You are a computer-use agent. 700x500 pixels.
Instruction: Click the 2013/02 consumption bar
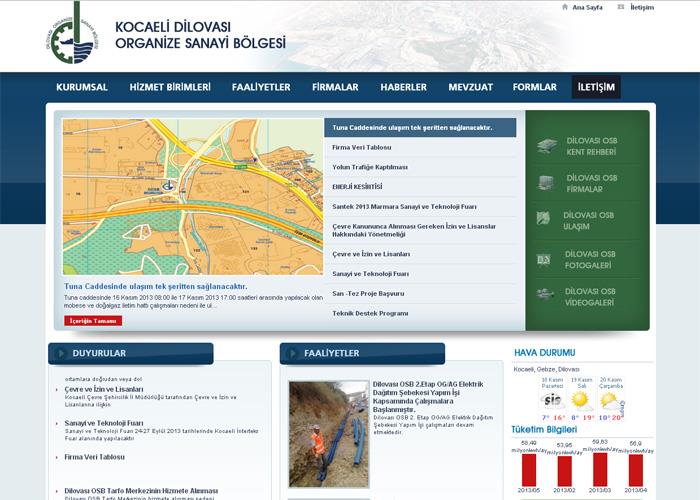[x=564, y=471]
